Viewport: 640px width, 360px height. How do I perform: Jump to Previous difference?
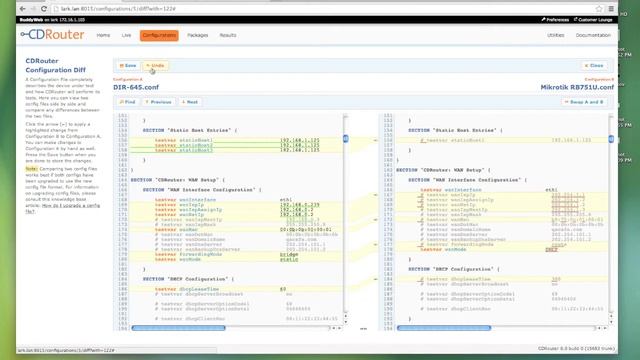[158, 102]
